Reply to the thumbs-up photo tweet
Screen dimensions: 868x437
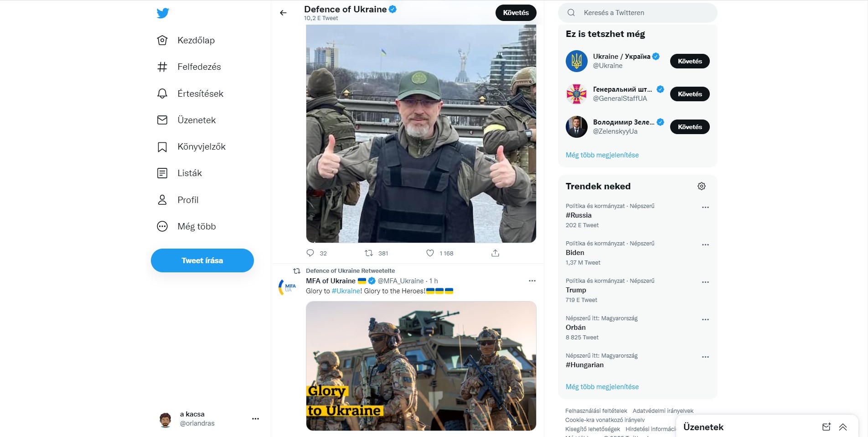pos(310,253)
